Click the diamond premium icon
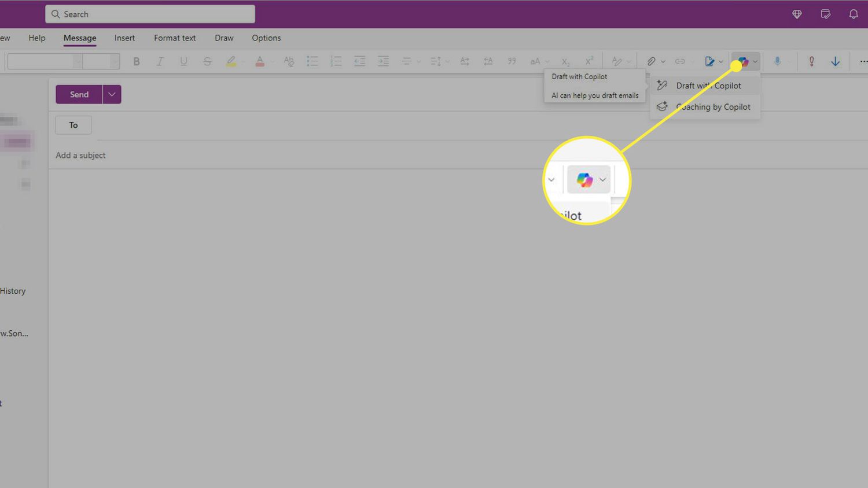 click(797, 14)
